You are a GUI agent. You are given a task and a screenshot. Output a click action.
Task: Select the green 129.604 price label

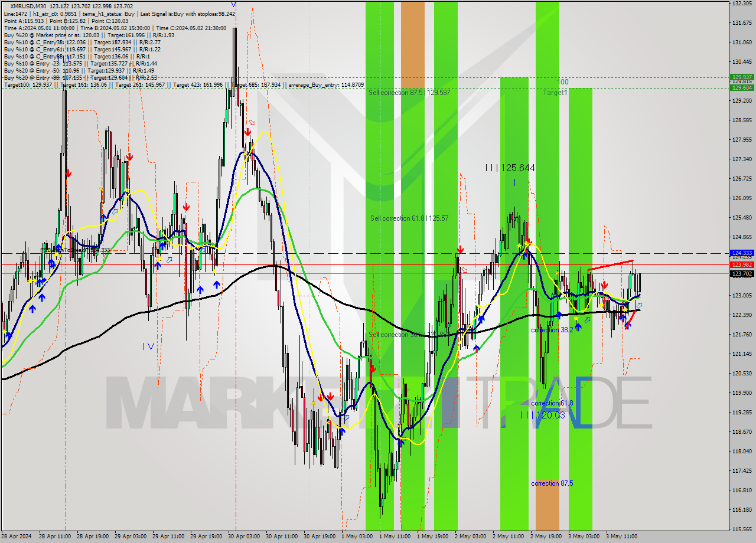(x=742, y=87)
